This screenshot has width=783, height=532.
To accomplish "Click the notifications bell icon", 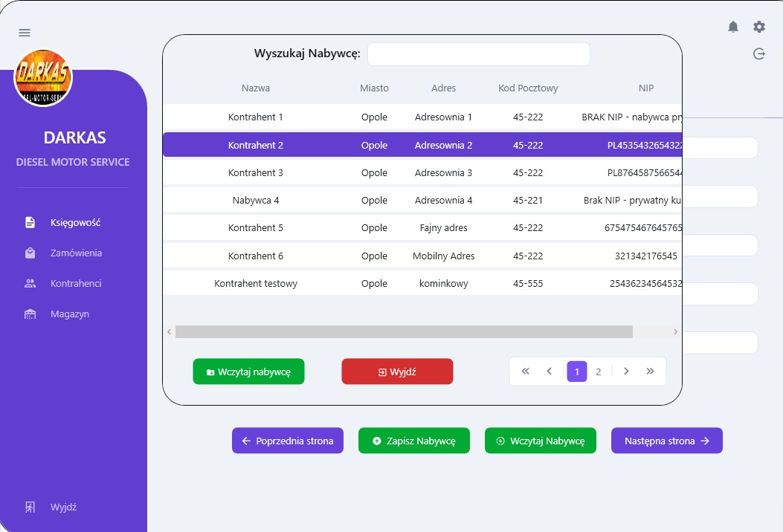I will [733, 27].
